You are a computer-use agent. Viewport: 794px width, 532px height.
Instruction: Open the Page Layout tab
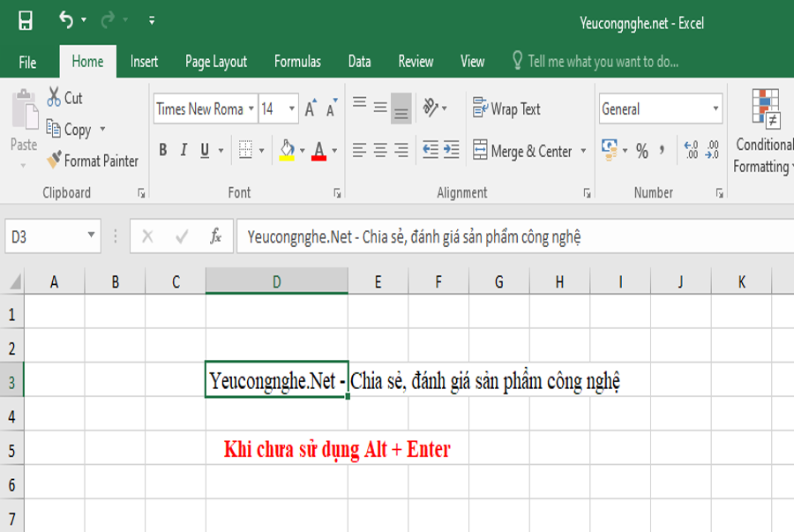click(x=216, y=62)
